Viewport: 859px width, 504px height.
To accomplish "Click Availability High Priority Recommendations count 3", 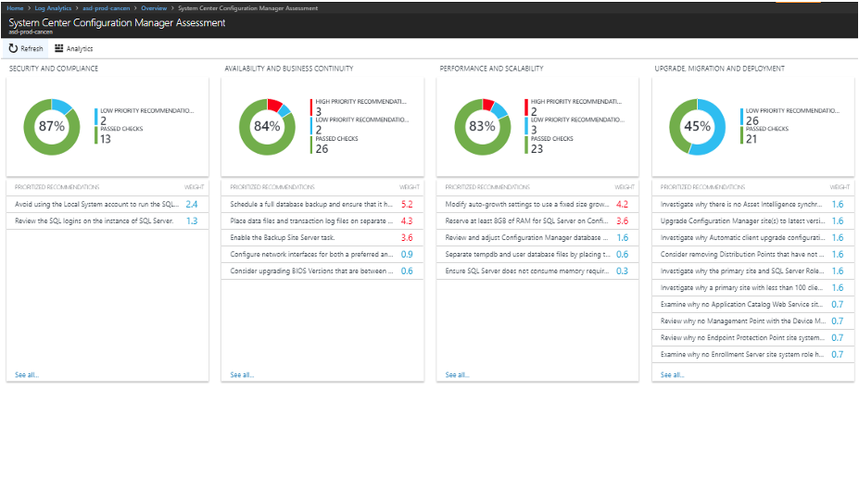I will (x=318, y=111).
